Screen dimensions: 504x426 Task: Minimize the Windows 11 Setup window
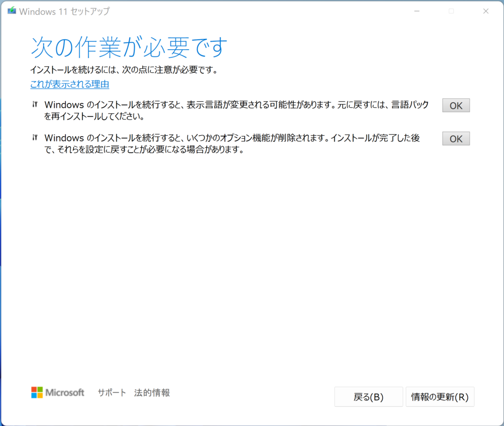click(x=417, y=11)
